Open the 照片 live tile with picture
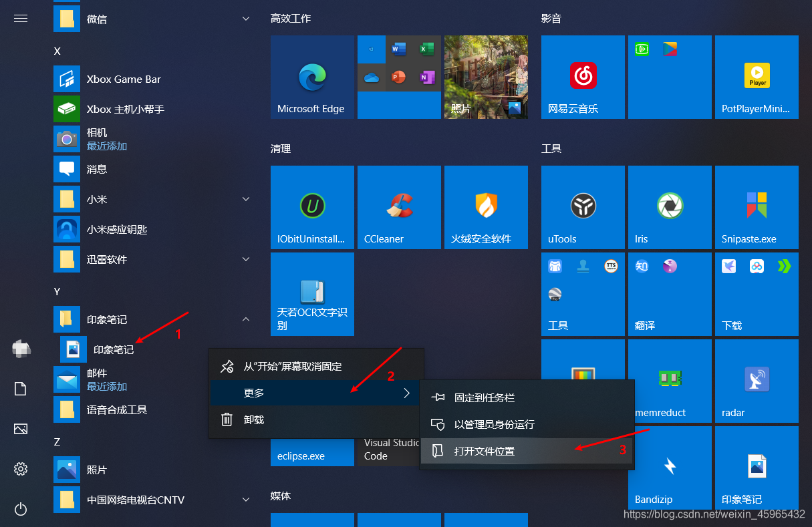Screen dimensions: 812x527 point(486,77)
